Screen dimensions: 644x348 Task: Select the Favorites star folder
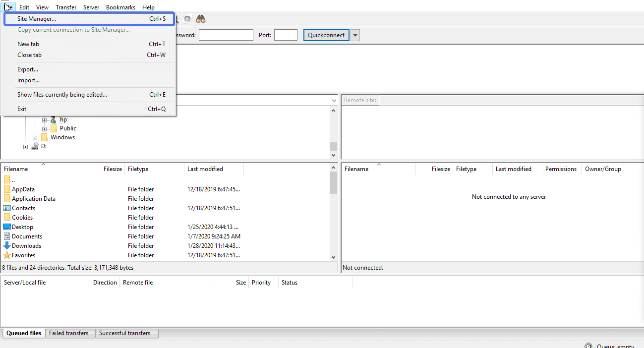click(x=7, y=255)
